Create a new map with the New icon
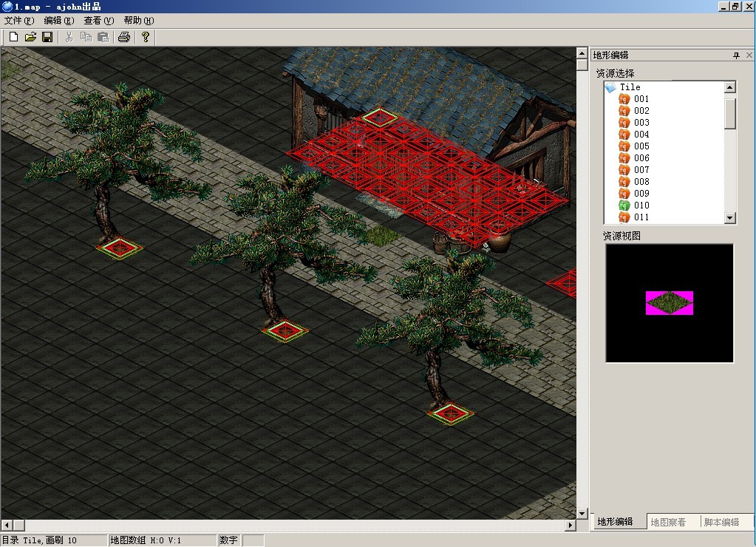The height and width of the screenshot is (547, 756). (x=13, y=37)
